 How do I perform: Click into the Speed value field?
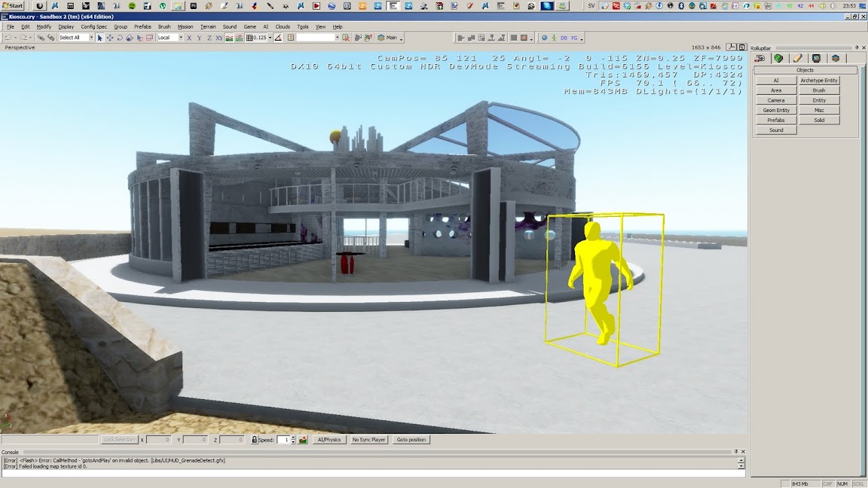283,440
